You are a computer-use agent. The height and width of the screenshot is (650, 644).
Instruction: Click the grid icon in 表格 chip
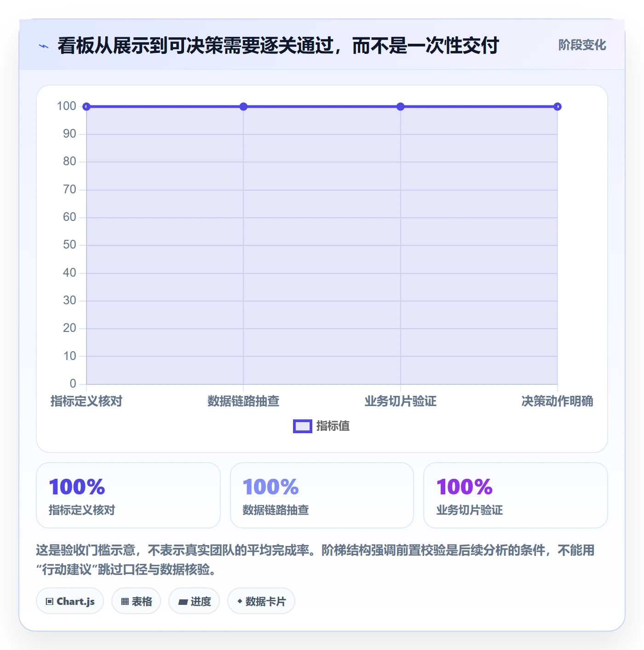[125, 602]
